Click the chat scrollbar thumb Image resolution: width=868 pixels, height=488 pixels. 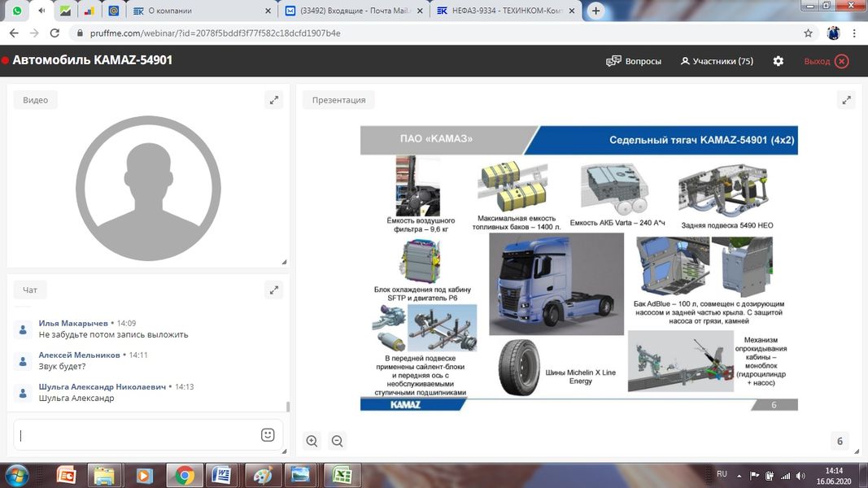point(288,407)
